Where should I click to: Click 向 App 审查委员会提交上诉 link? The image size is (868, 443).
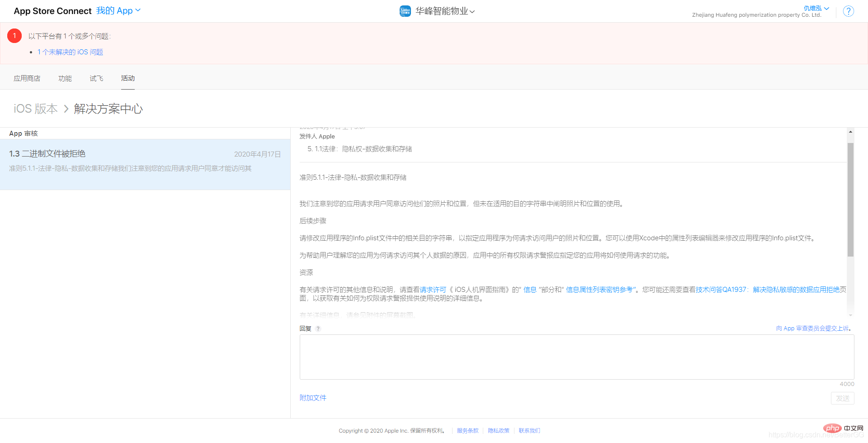pos(812,329)
